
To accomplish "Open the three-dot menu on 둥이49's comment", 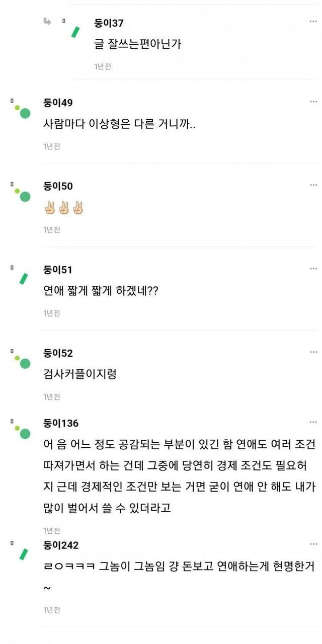I will (x=313, y=102).
